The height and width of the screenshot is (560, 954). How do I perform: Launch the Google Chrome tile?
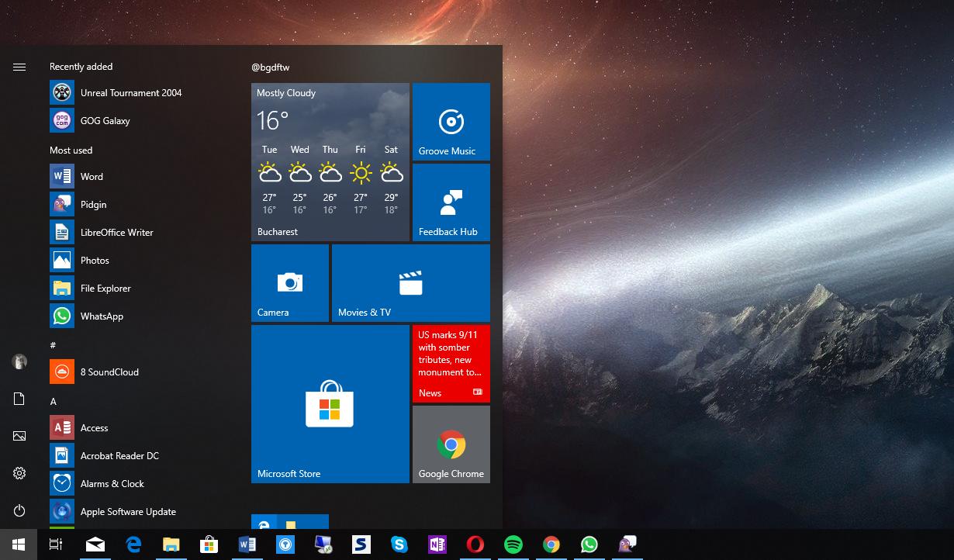pyautogui.click(x=451, y=444)
